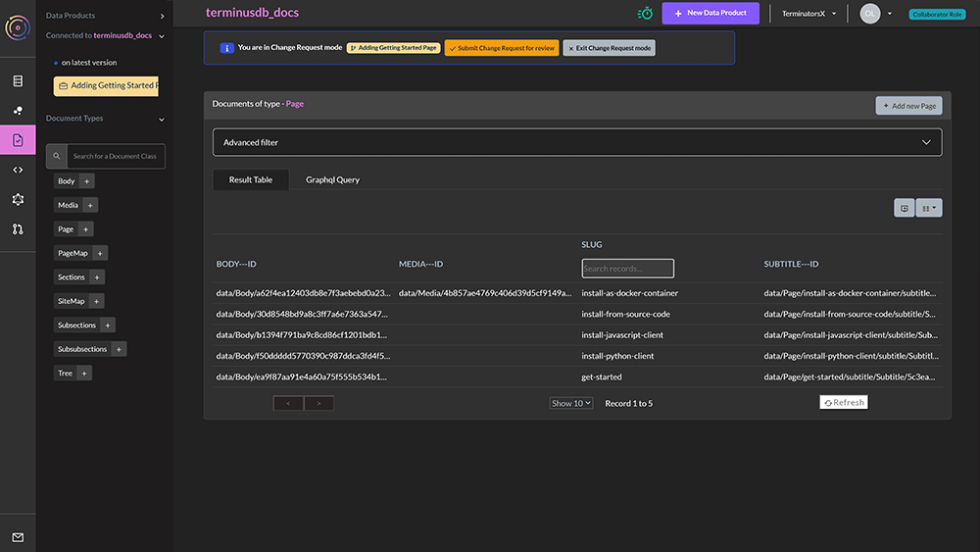Screen dimensions: 980x552
Task: Select the PageMap document type
Action: [x=73, y=253]
